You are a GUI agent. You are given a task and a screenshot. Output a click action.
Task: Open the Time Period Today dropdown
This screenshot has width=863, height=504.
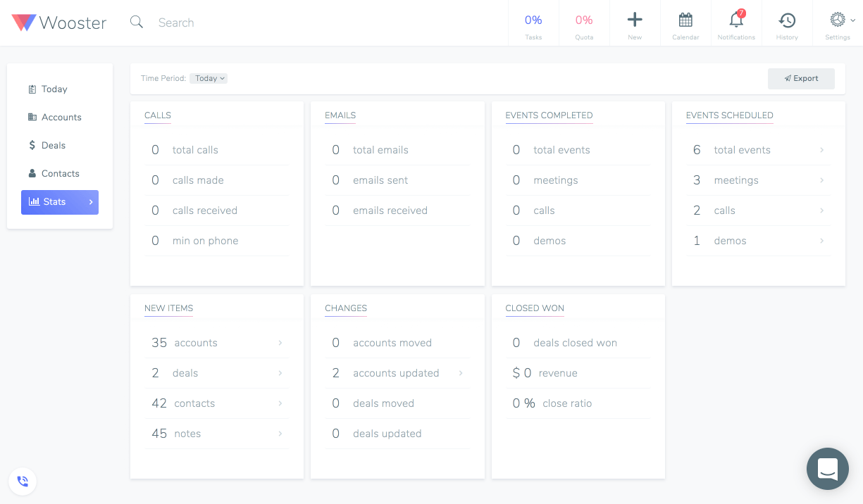(x=209, y=79)
